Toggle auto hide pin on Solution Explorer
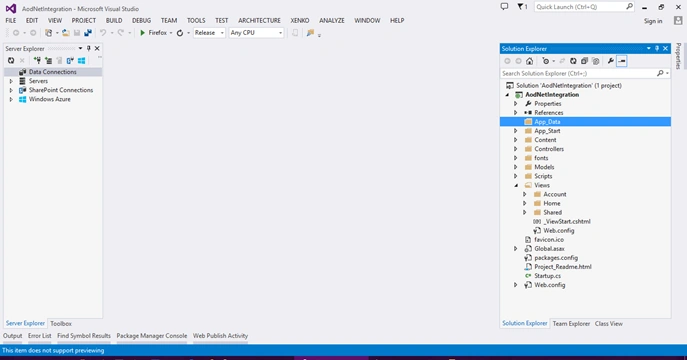The width and height of the screenshot is (687, 360). coord(657,48)
